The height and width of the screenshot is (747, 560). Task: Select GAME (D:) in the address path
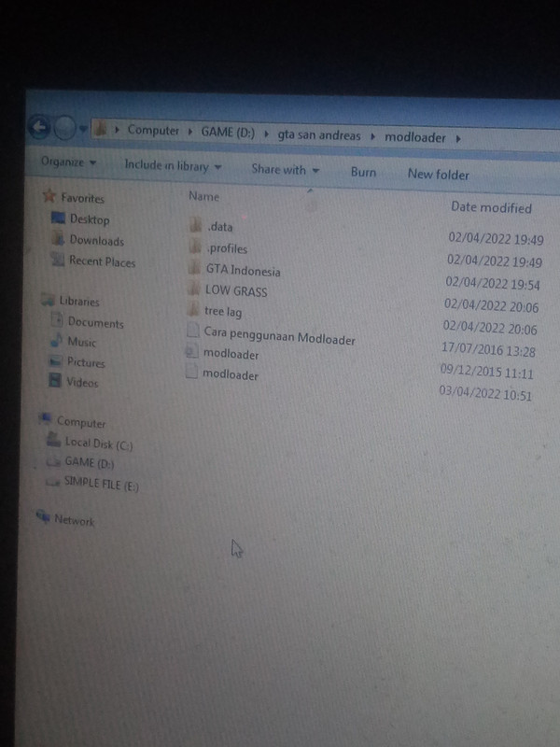(x=228, y=133)
